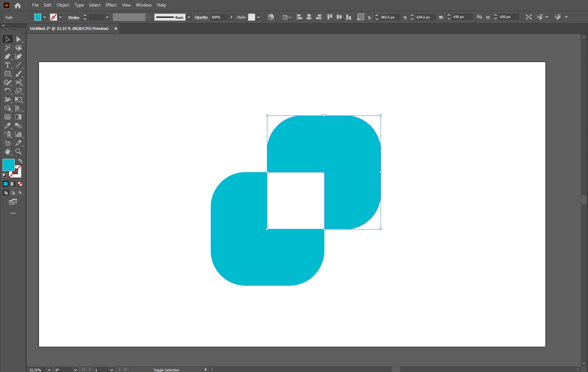Screen dimensions: 588x372
Task: Select the Zoom tool magnifier
Action: pyautogui.click(x=18, y=152)
